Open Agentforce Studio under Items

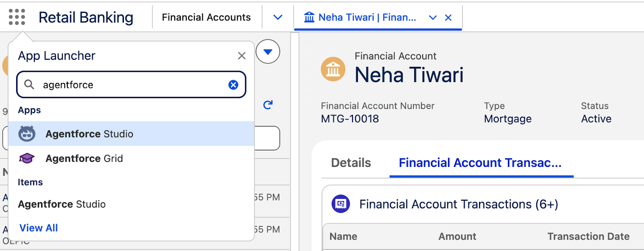[62, 204]
